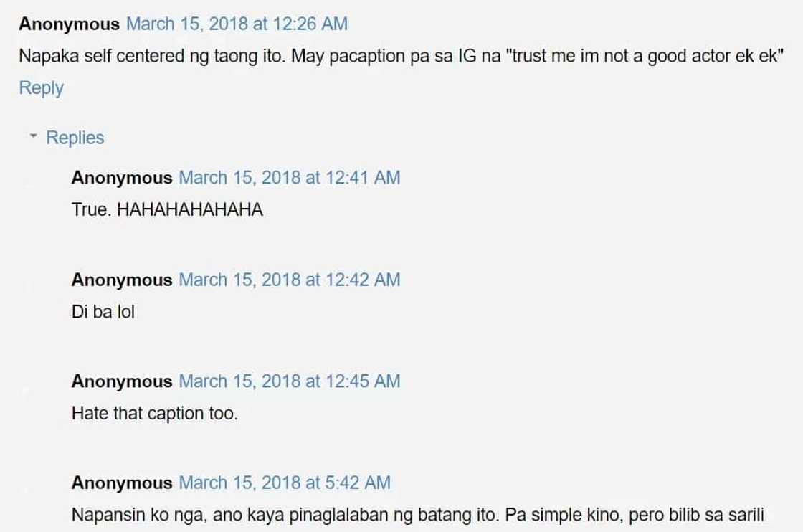
Task: Click the "Napaka self centered" comment text
Action: point(215,56)
